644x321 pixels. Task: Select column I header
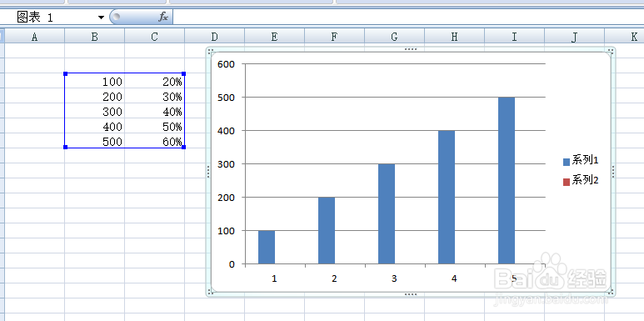point(514,37)
